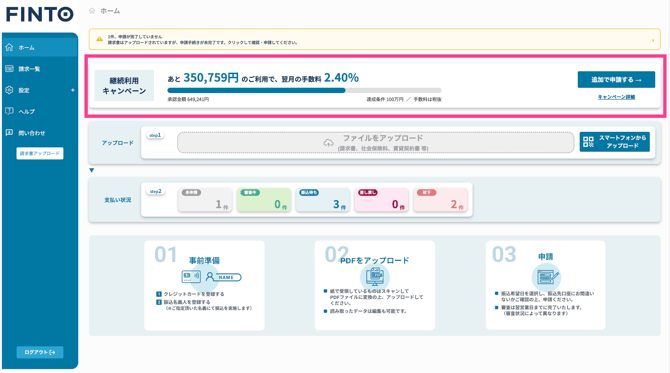The image size is (670, 373).
Task: Click the cloud upload icon
Action: click(x=328, y=143)
